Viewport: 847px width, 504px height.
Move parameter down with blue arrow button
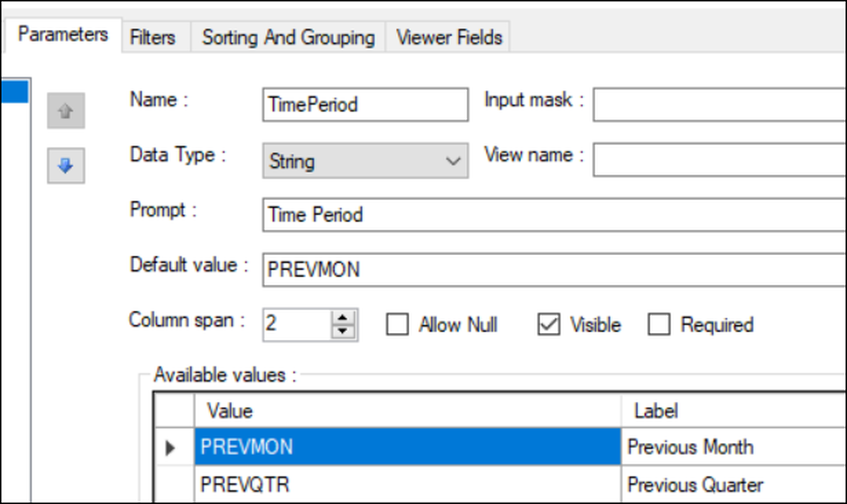(x=66, y=166)
